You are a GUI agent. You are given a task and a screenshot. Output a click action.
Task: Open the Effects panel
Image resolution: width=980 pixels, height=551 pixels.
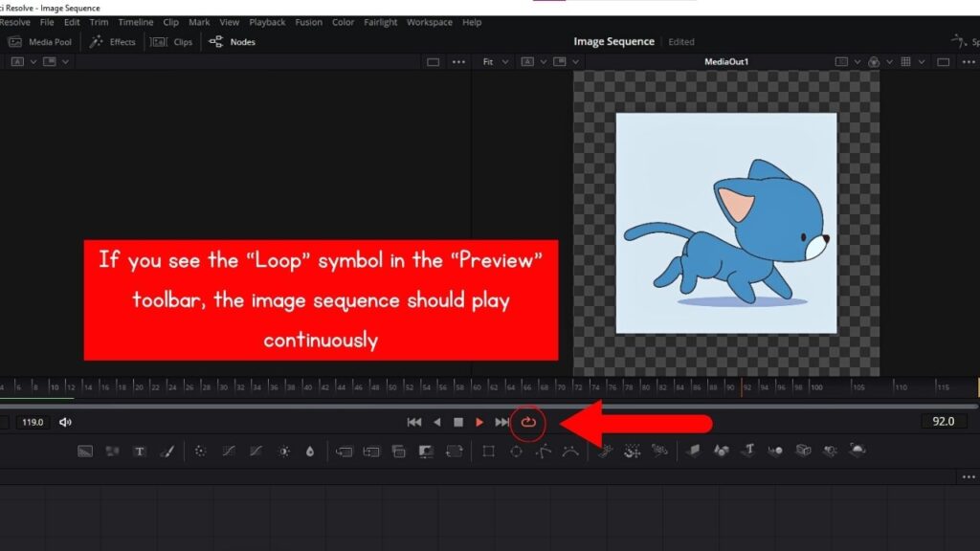coord(113,41)
